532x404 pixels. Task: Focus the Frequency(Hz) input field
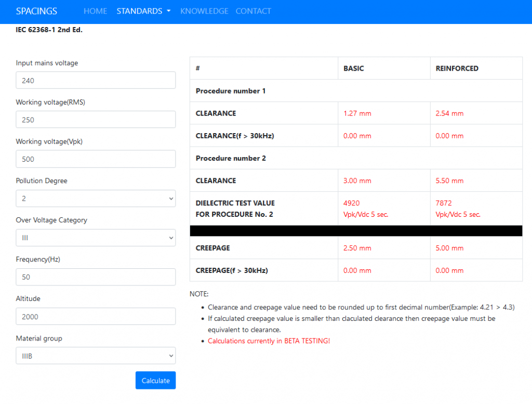[x=96, y=277]
